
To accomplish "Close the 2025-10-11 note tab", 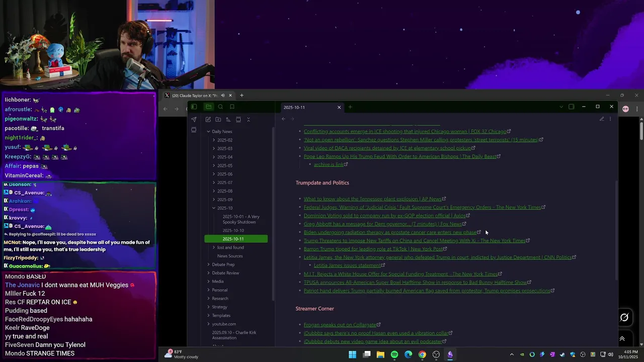I will tap(339, 107).
